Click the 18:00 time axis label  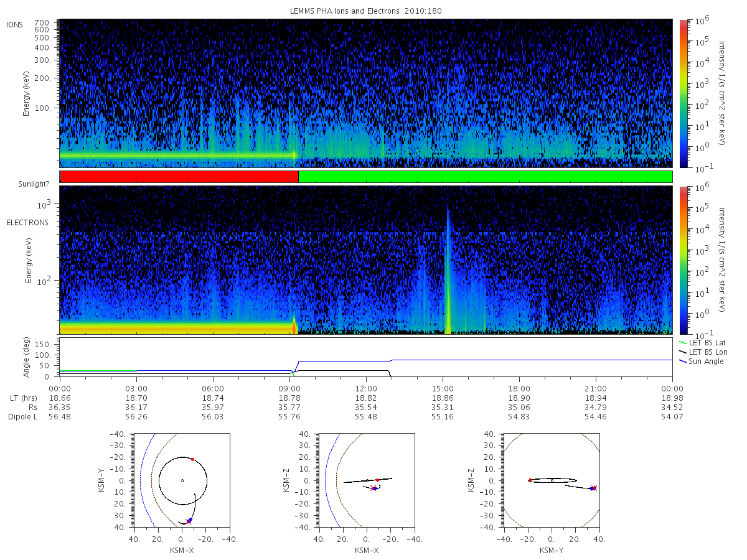[519, 386]
